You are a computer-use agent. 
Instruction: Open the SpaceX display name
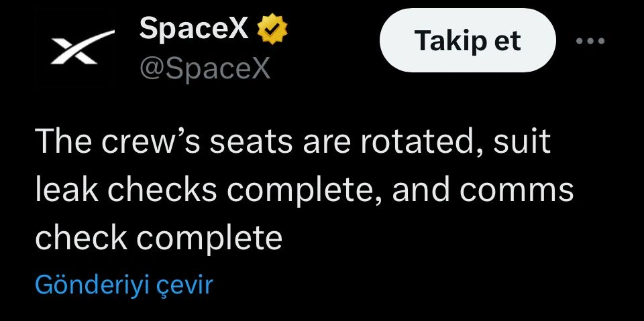click(x=195, y=29)
